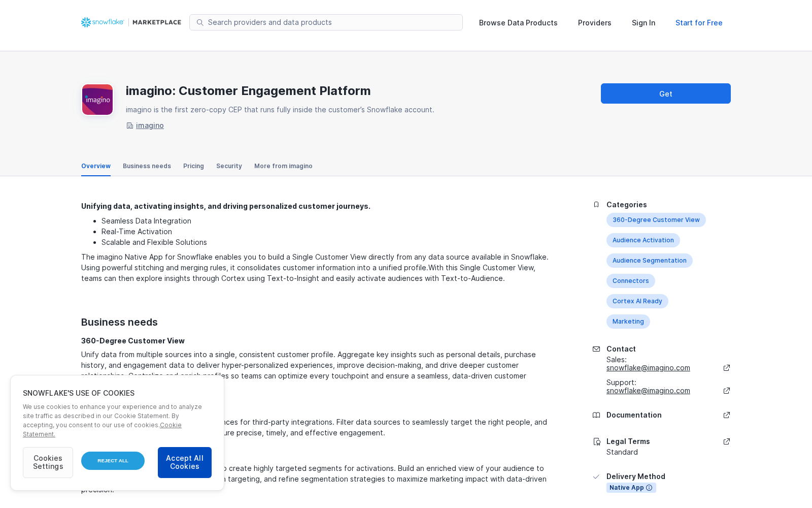This screenshot has width=812, height=508.
Task: Click the imagino provider link
Action: tap(150, 125)
